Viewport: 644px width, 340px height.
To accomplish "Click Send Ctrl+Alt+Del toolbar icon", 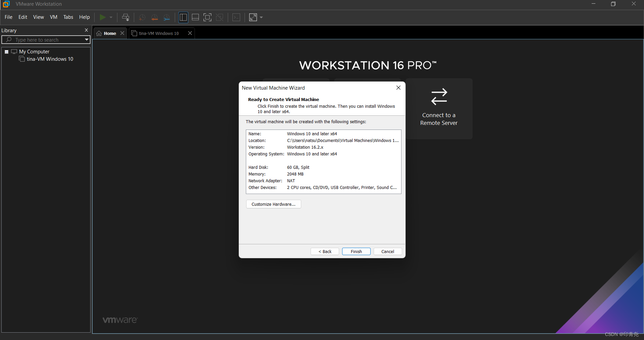I will coord(126,17).
